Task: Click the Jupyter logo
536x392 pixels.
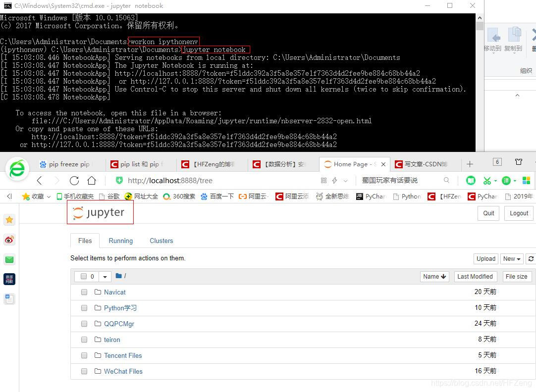Action: [100, 212]
